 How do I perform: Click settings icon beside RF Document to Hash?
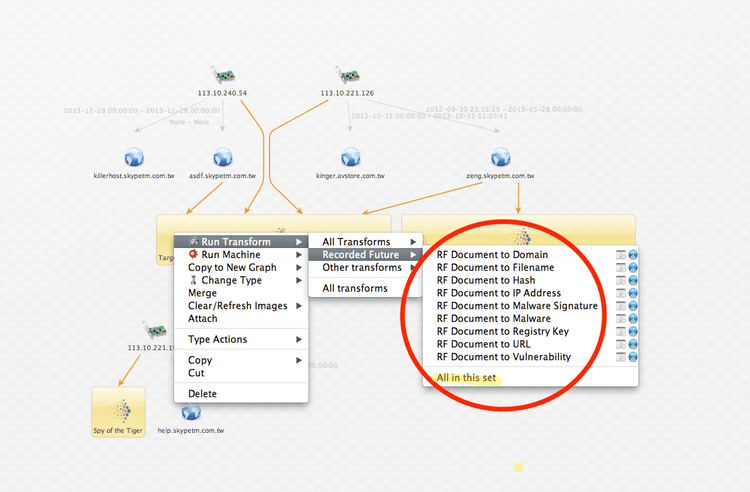620,281
